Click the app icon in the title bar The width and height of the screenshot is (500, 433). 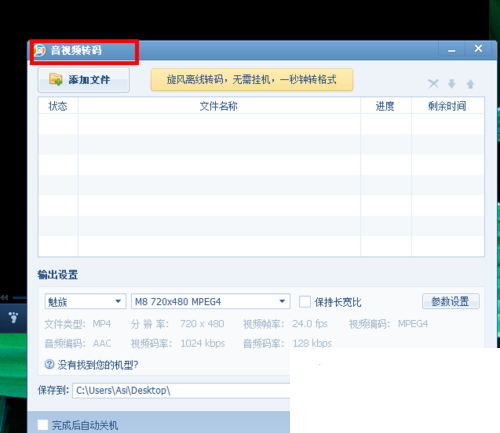[40, 50]
